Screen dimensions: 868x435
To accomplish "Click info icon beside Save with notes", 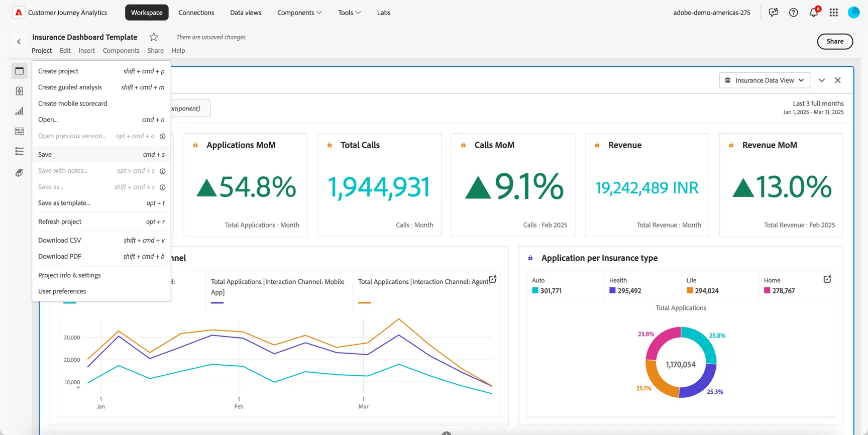I will pos(162,171).
